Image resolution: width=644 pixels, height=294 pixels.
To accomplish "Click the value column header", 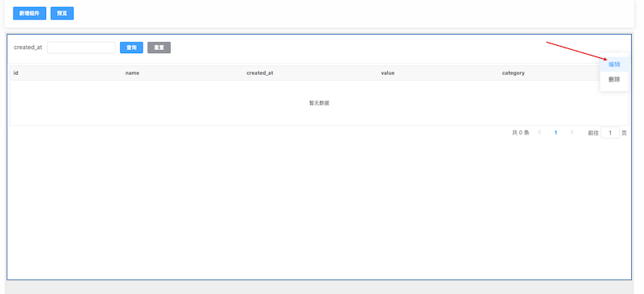I will point(388,72).
